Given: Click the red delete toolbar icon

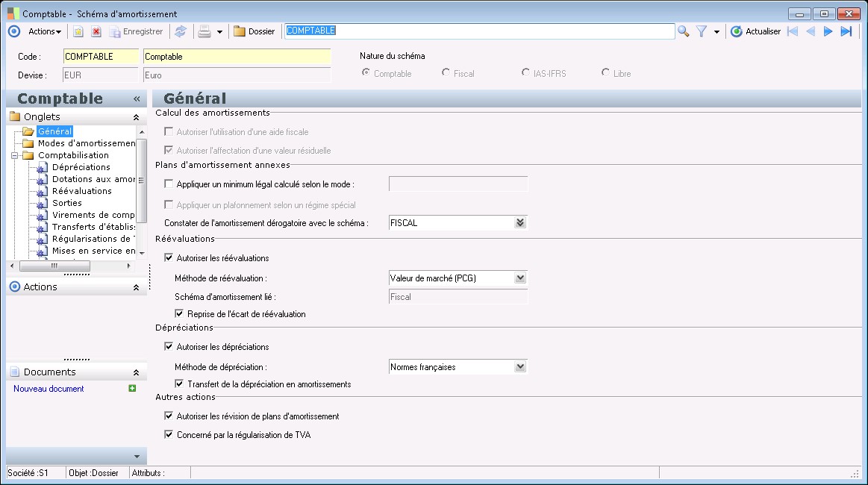Looking at the screenshot, I should (x=96, y=31).
